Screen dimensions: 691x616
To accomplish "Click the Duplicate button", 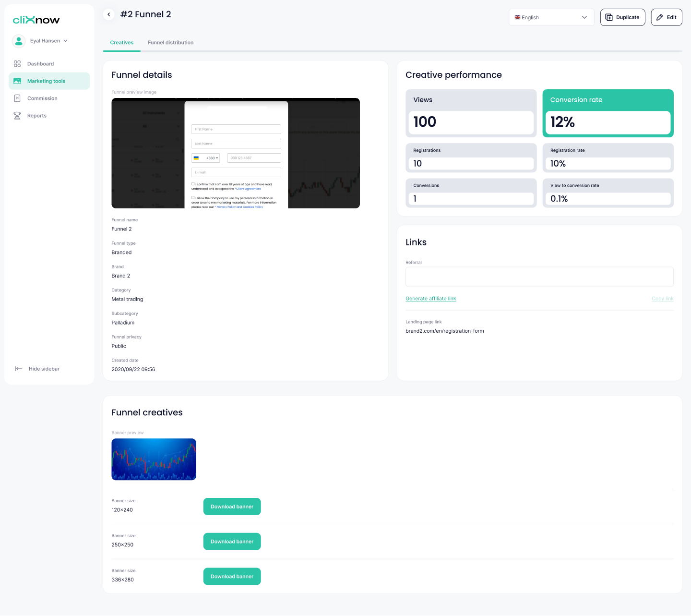I will [622, 17].
